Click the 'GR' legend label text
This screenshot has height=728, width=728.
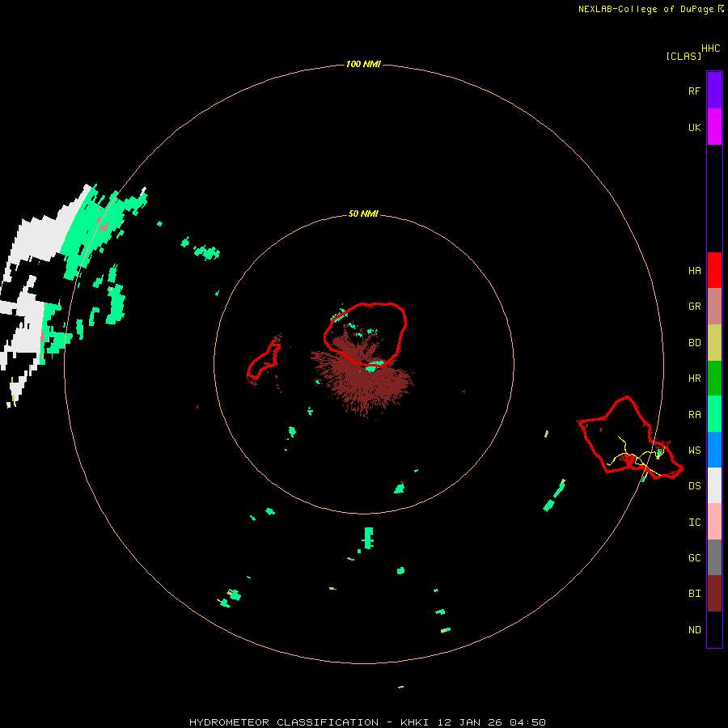click(x=694, y=307)
